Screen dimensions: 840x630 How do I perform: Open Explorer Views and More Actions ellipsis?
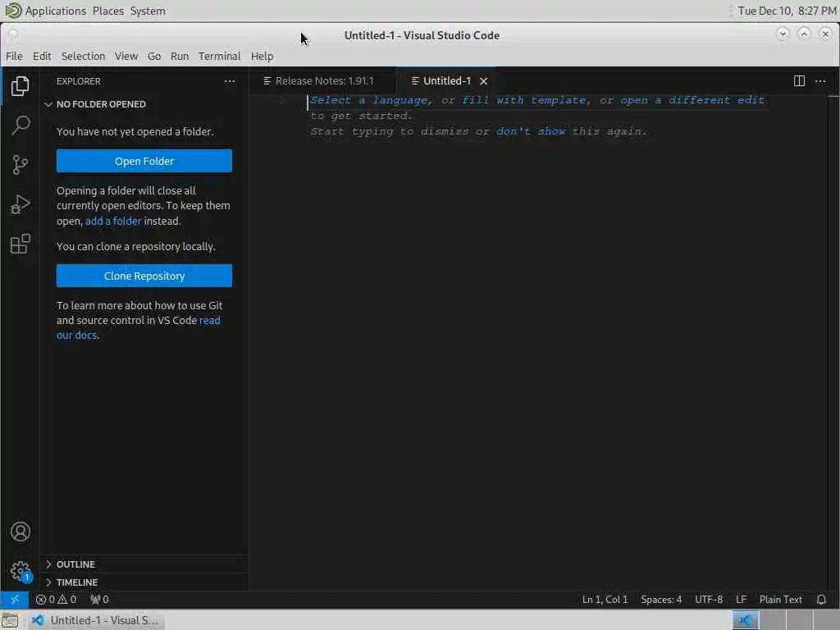(x=230, y=81)
